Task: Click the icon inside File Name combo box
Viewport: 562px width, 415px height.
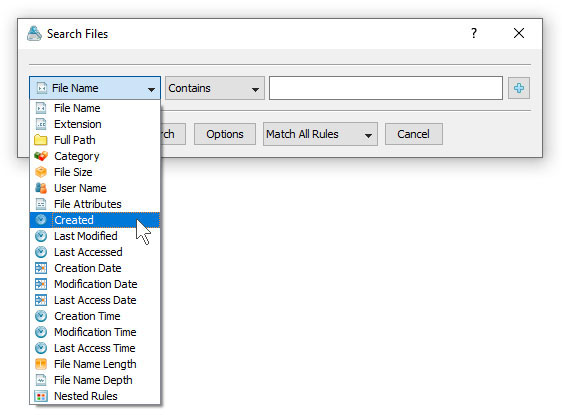Action: click(x=42, y=88)
